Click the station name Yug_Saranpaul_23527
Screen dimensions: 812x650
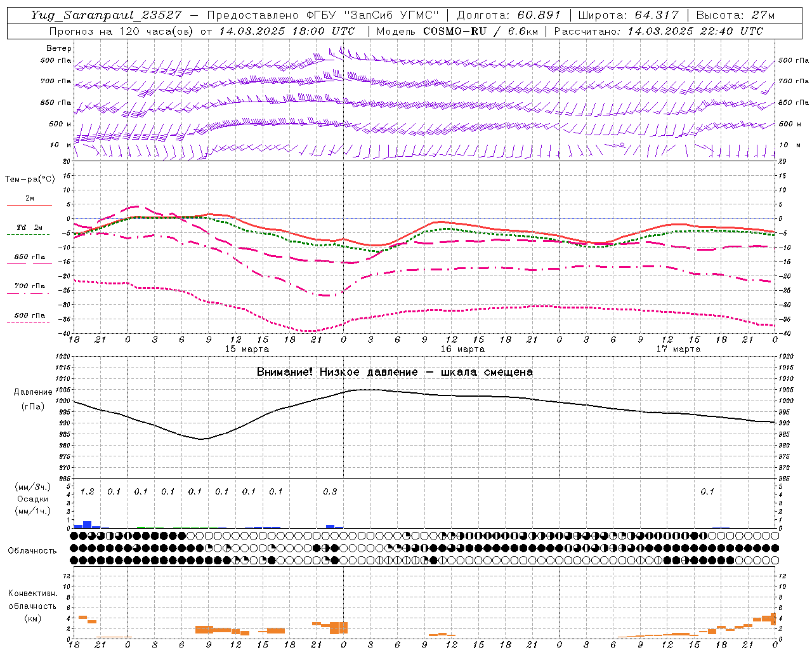pyautogui.click(x=106, y=15)
